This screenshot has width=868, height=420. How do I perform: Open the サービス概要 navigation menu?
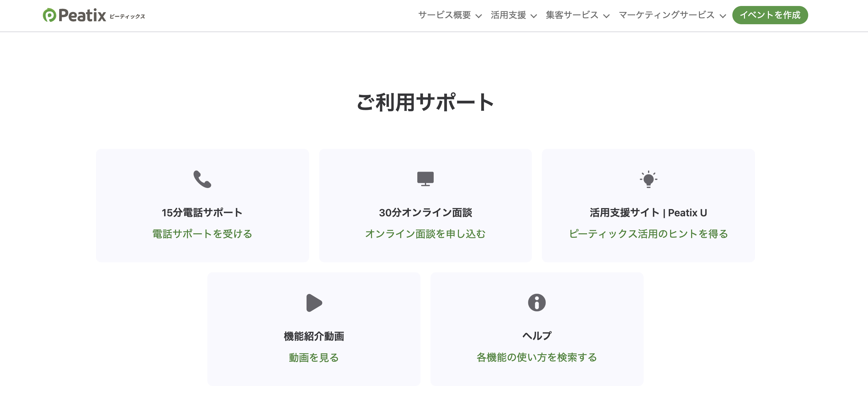(445, 15)
